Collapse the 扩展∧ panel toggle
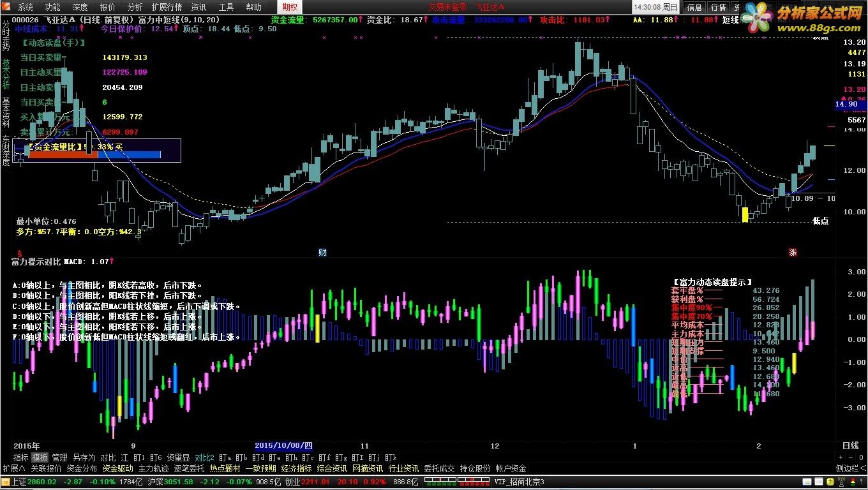The image size is (868, 490). [13, 468]
